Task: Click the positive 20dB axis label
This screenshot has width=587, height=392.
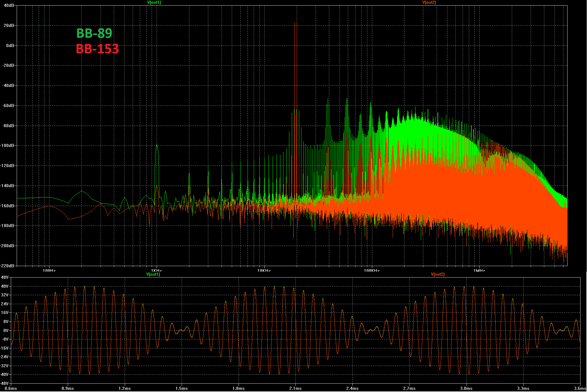Action: tap(9, 26)
